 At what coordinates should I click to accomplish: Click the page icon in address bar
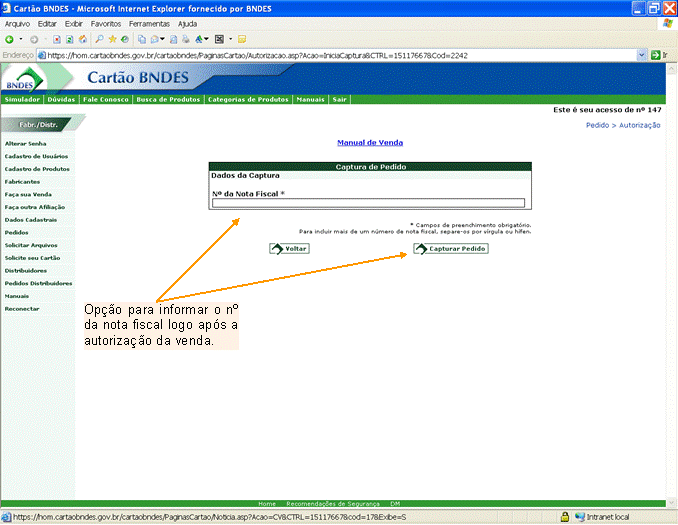pos(42,55)
